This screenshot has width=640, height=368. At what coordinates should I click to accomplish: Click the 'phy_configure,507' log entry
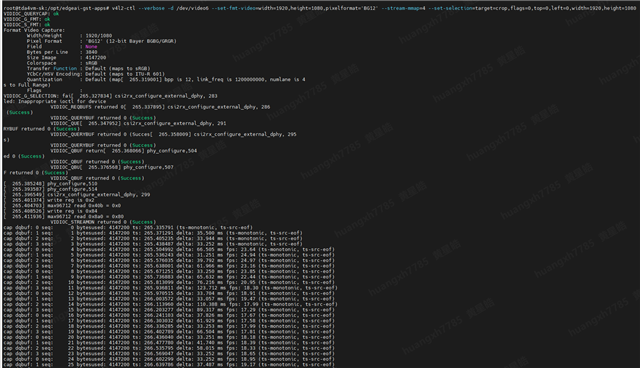(x=150, y=167)
